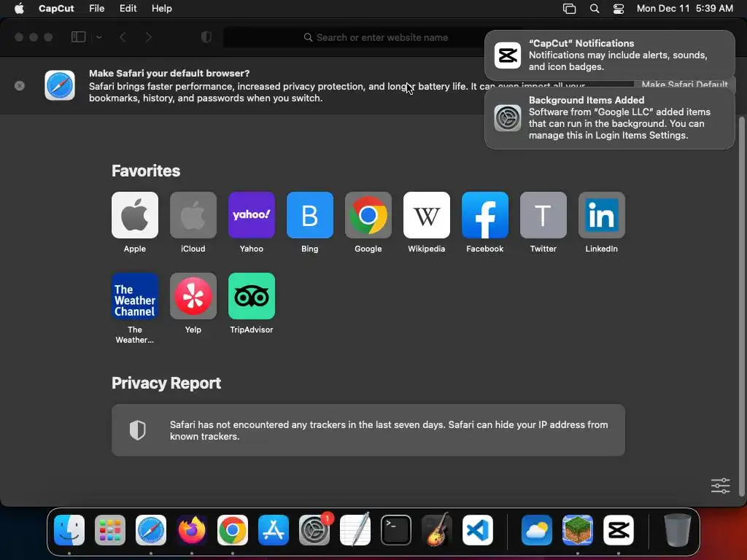Image resolution: width=747 pixels, height=560 pixels.
Task: Open the Apple menu
Action: tap(19, 9)
